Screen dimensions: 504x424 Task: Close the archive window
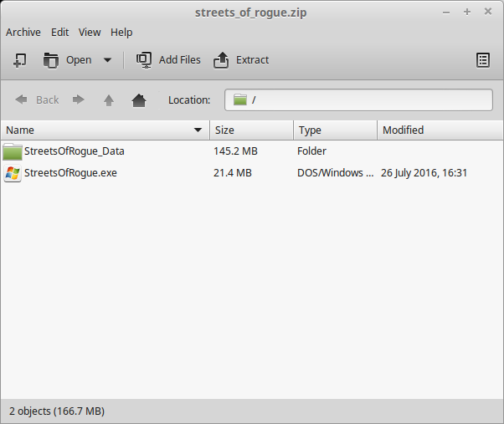point(488,12)
